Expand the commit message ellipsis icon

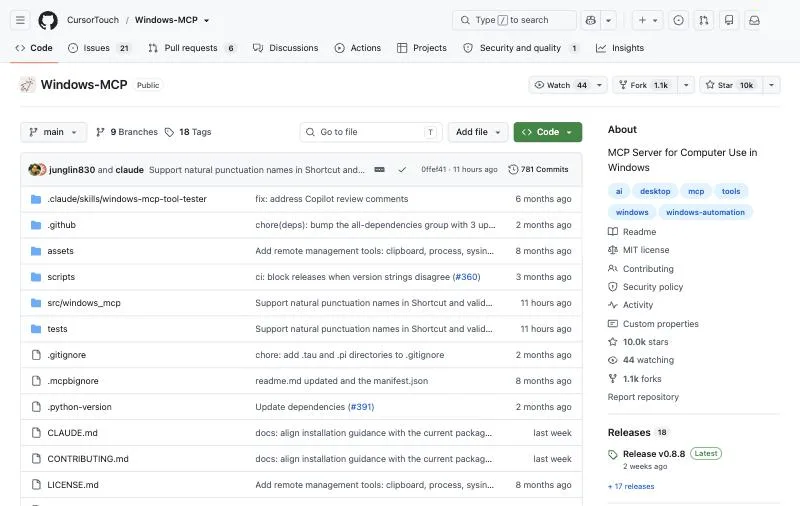(379, 169)
